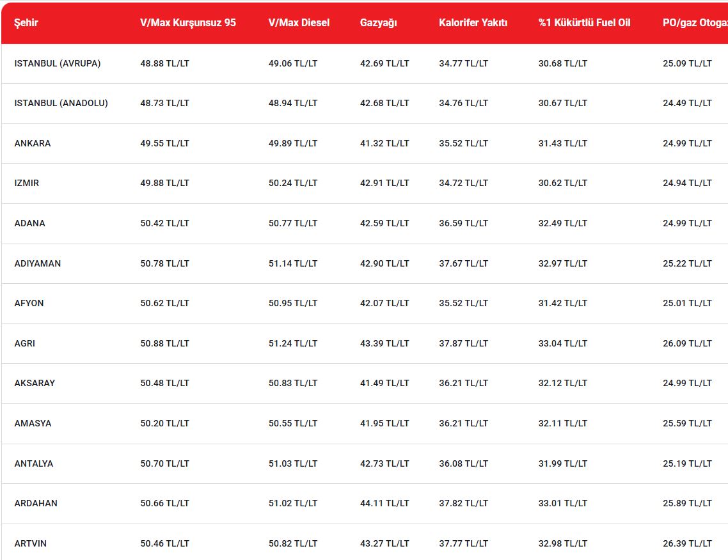This screenshot has height=560, width=728.
Task: Click the 49.88 TL/LT Izmir unleaded price
Action: (x=165, y=183)
